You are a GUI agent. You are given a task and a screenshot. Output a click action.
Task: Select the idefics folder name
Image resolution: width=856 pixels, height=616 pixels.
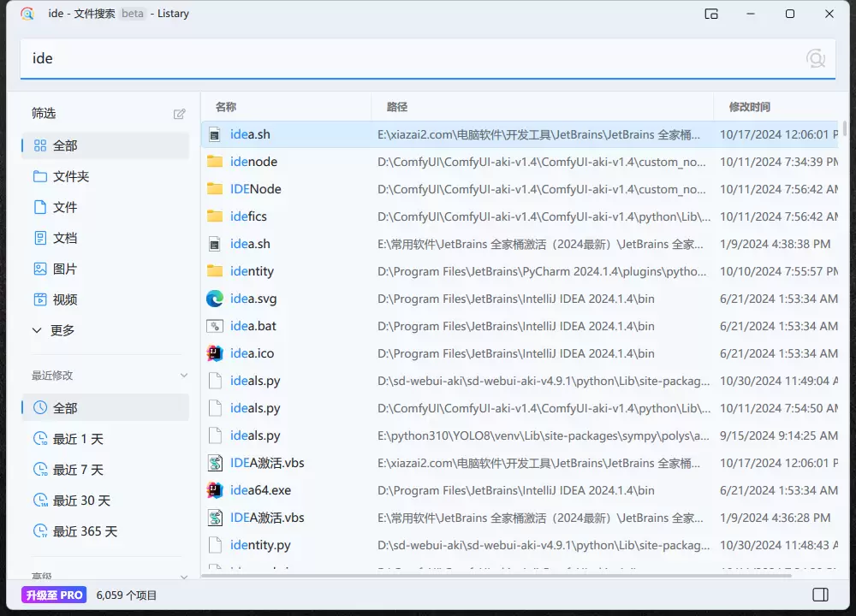click(x=248, y=216)
